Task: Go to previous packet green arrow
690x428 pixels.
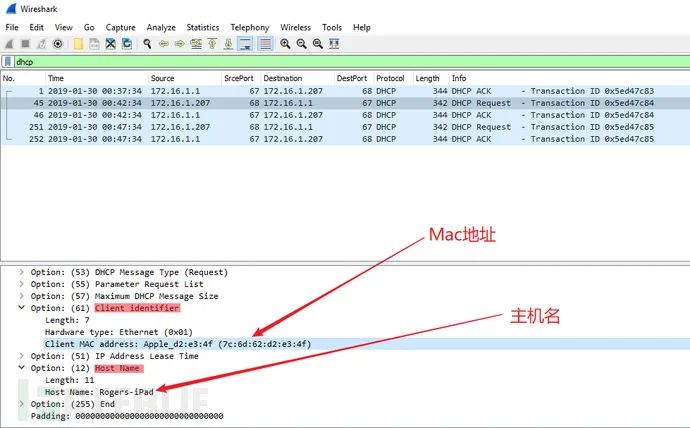Action: tap(164, 44)
